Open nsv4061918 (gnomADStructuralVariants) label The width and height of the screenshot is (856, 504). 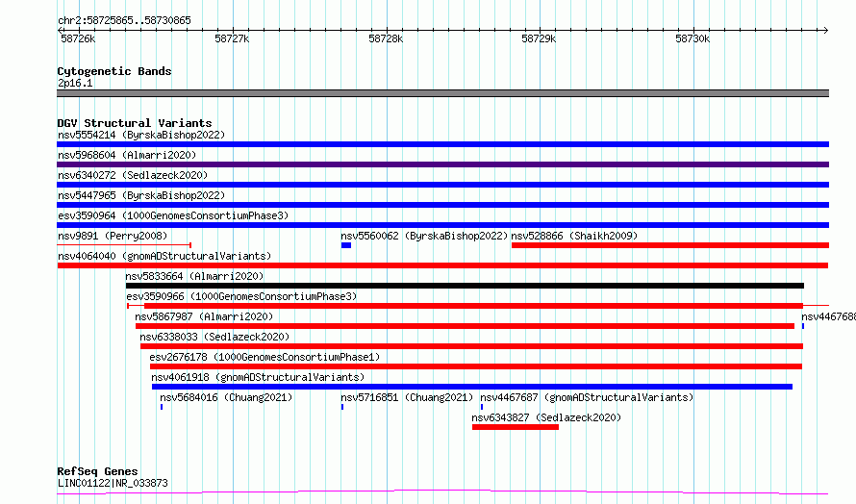pos(258,377)
